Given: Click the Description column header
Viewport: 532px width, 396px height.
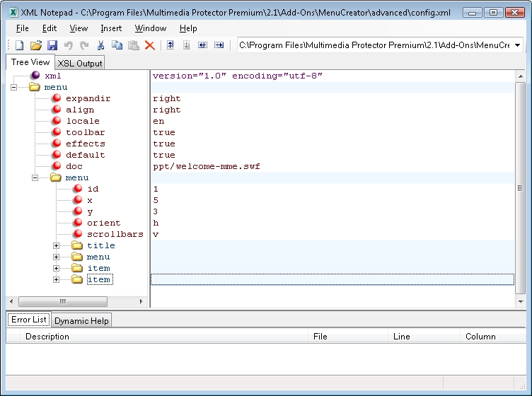Looking at the screenshot, I should [x=47, y=337].
